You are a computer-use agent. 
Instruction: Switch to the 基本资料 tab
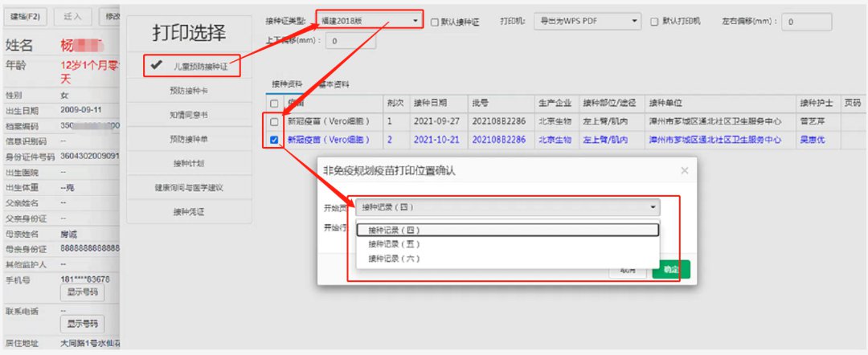click(334, 84)
